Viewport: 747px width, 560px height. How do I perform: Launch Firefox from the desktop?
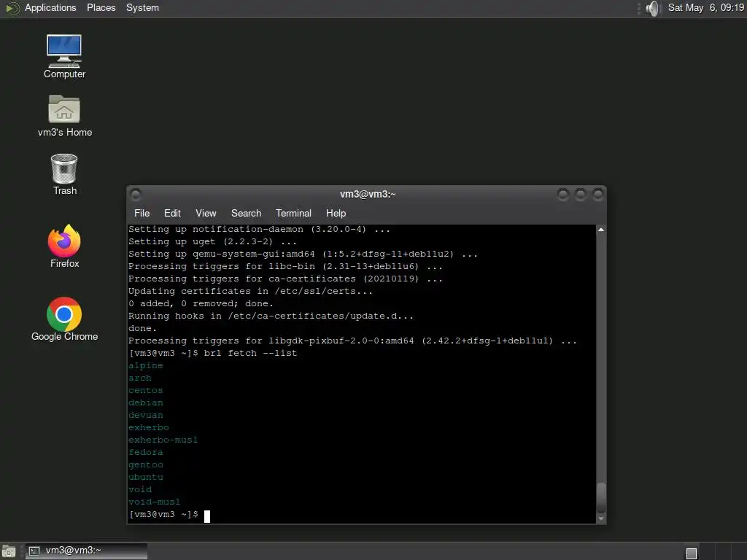tap(64, 246)
